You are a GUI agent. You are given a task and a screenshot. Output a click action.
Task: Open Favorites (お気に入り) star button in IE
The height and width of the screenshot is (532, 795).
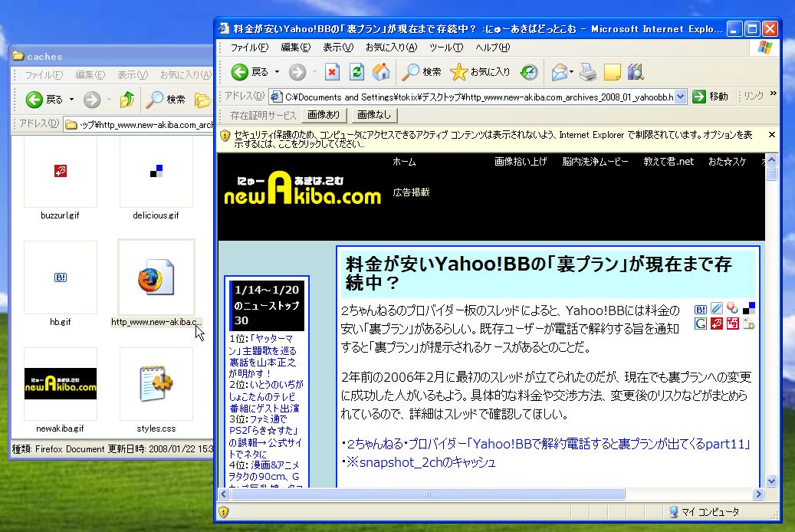tap(480, 72)
